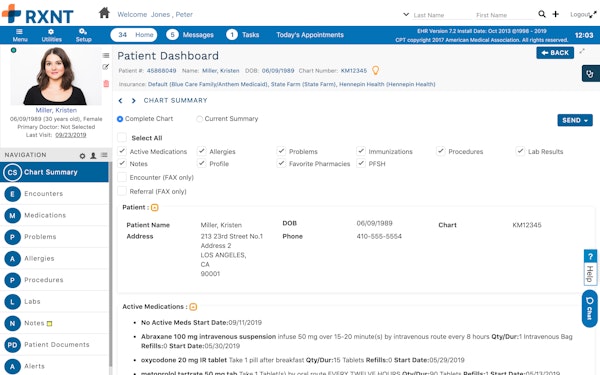This screenshot has height=375, width=600.
Task: Uncheck Allergies checkbox
Action: point(201,151)
